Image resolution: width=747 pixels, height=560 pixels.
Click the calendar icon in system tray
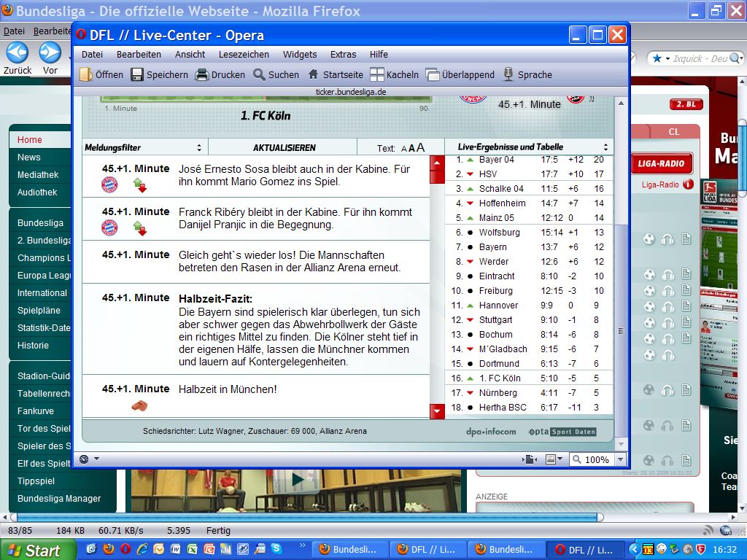(648, 549)
